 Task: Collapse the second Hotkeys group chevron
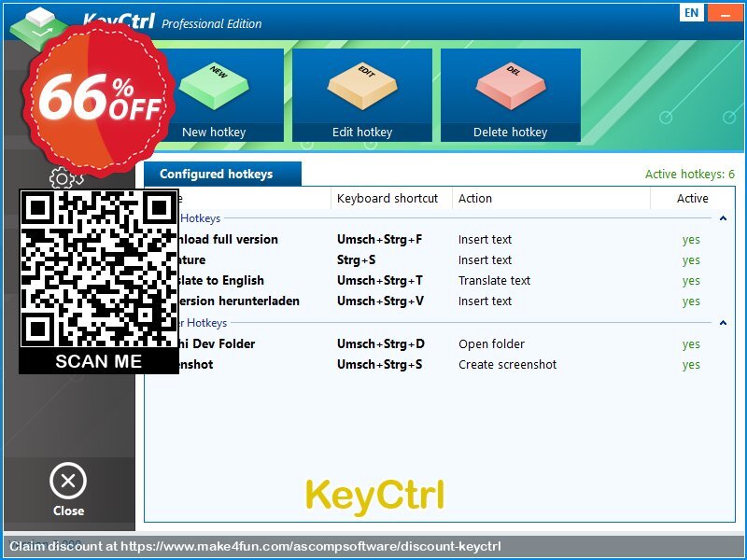pos(723,323)
